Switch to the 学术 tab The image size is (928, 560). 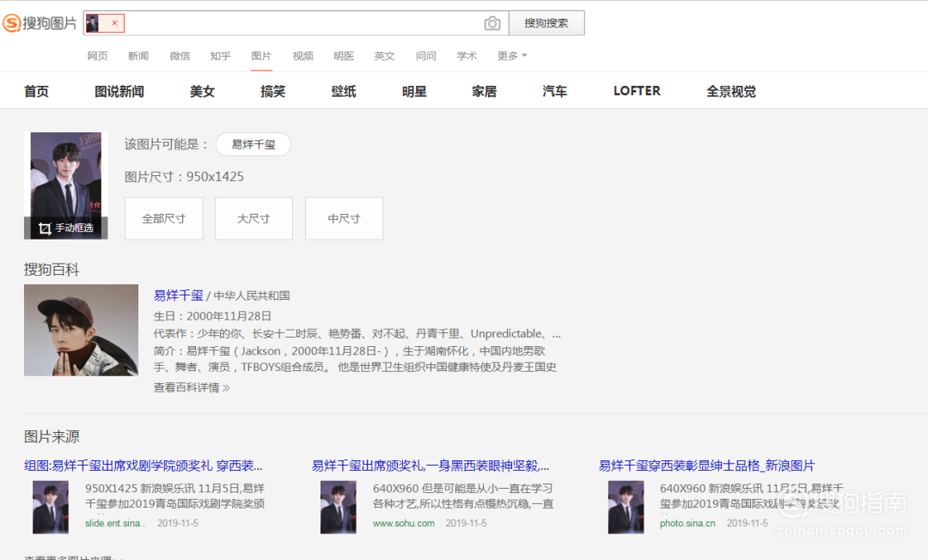pyautogui.click(x=467, y=56)
